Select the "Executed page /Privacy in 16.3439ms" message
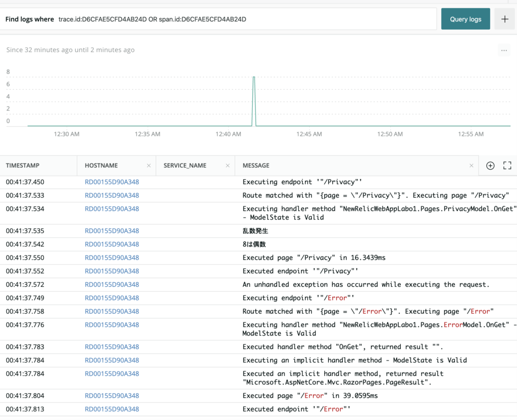The width and height of the screenshot is (517, 420). (x=314, y=258)
